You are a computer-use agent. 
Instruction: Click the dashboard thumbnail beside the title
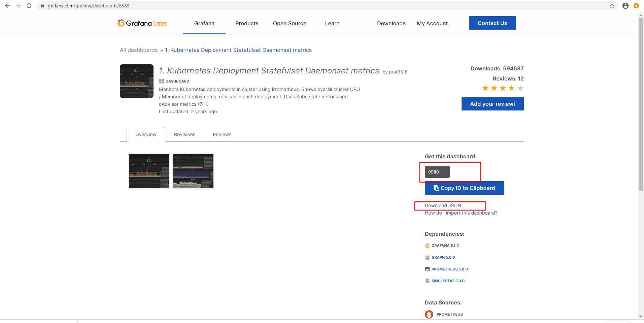pos(137,81)
